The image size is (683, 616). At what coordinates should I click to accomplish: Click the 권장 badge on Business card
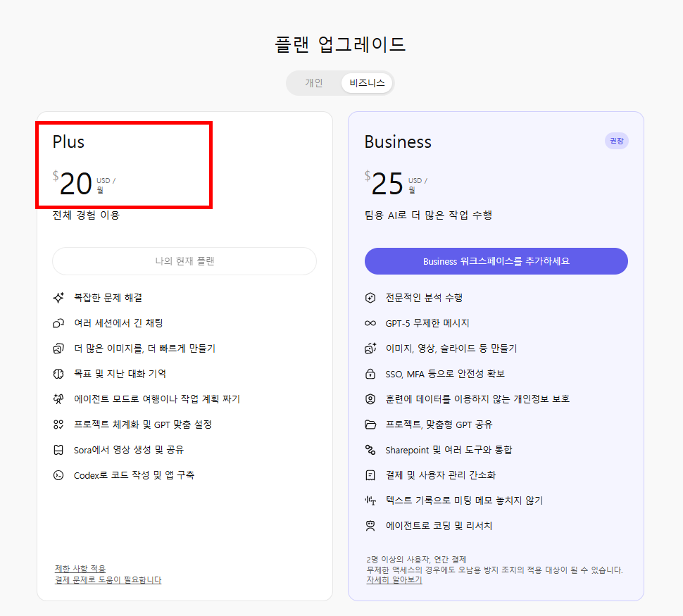point(616,141)
